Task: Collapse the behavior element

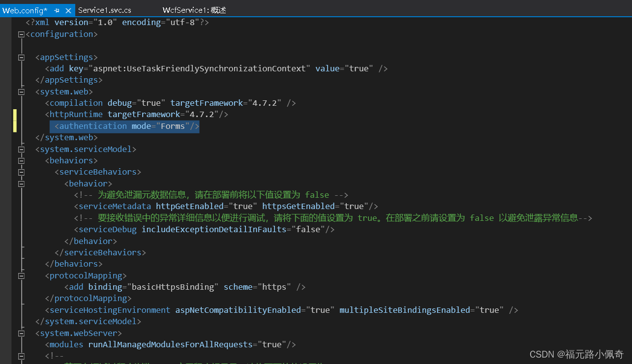Action: (21, 183)
